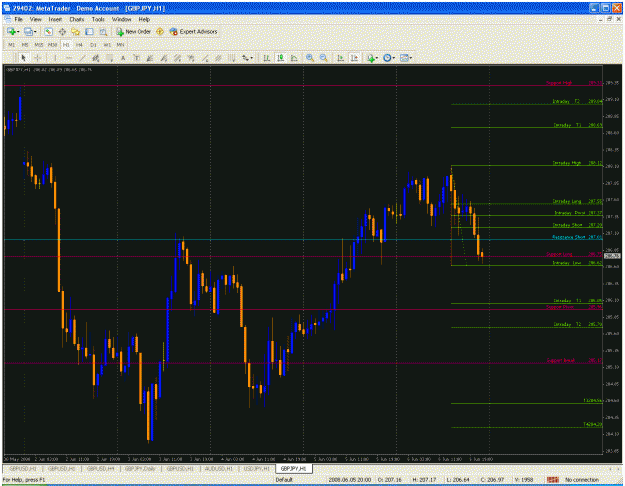Image resolution: width=625 pixels, height=486 pixels.
Task: Switch chart to line chart mode
Action: [294, 58]
